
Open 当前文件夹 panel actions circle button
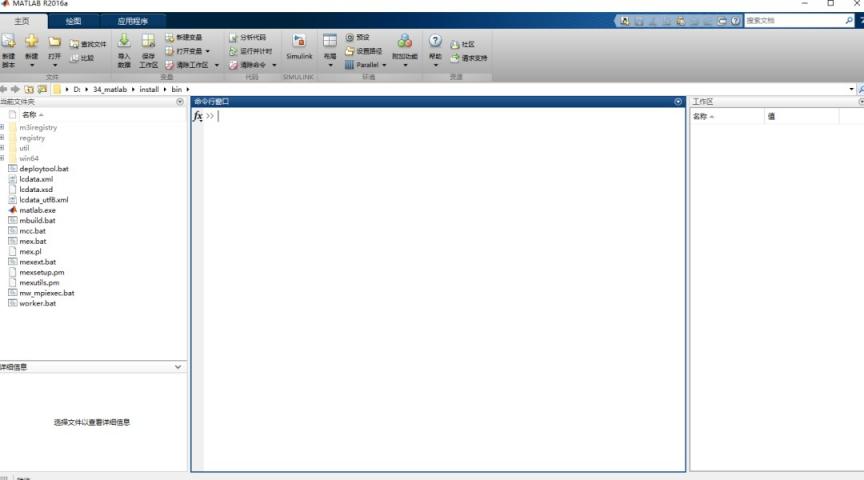pos(180,102)
